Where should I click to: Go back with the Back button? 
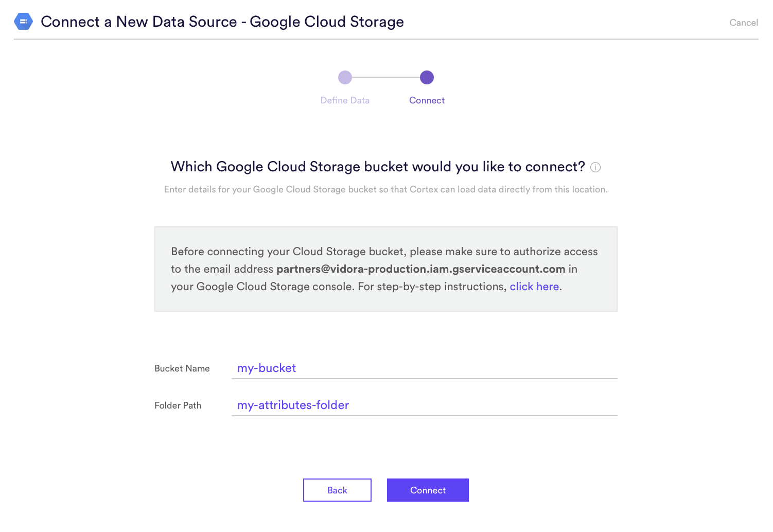point(337,490)
